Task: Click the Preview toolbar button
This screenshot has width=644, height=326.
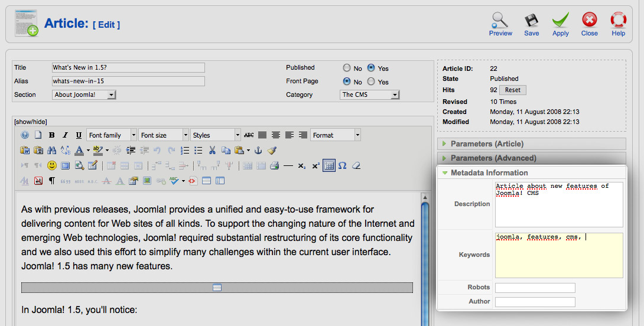Action: (x=500, y=24)
